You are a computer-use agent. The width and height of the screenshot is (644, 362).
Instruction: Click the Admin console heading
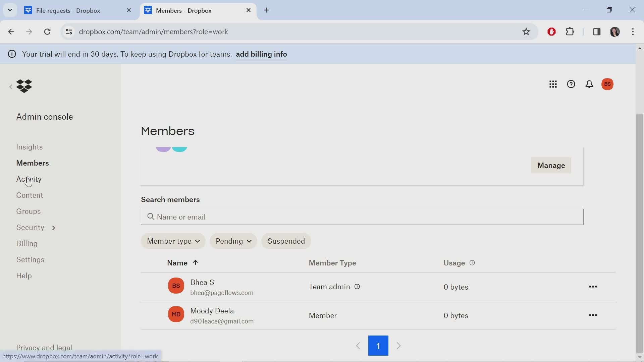tap(45, 117)
